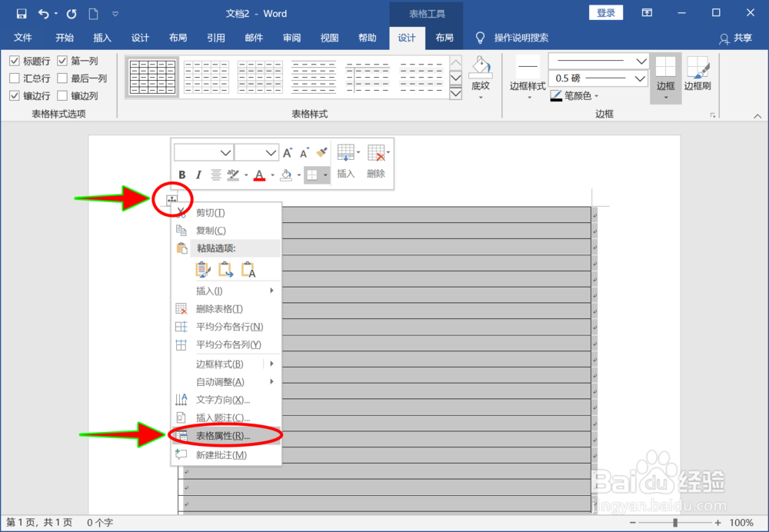
Task: Click the table move handle
Action: (171, 200)
